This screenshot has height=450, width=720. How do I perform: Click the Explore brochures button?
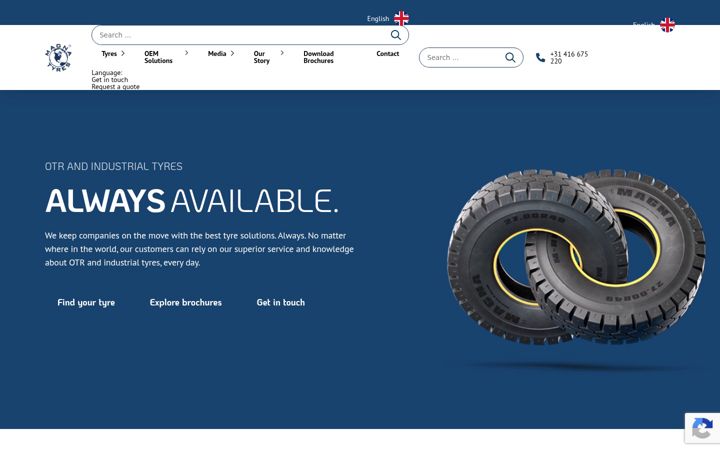pos(186,303)
